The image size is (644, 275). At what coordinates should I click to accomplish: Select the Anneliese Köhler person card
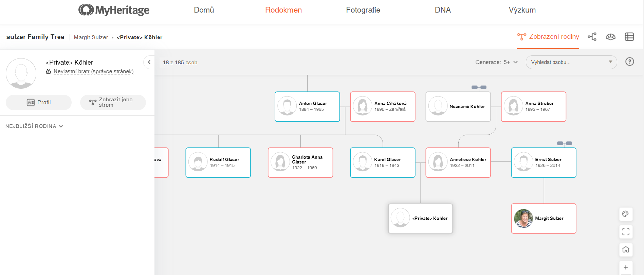(x=458, y=162)
